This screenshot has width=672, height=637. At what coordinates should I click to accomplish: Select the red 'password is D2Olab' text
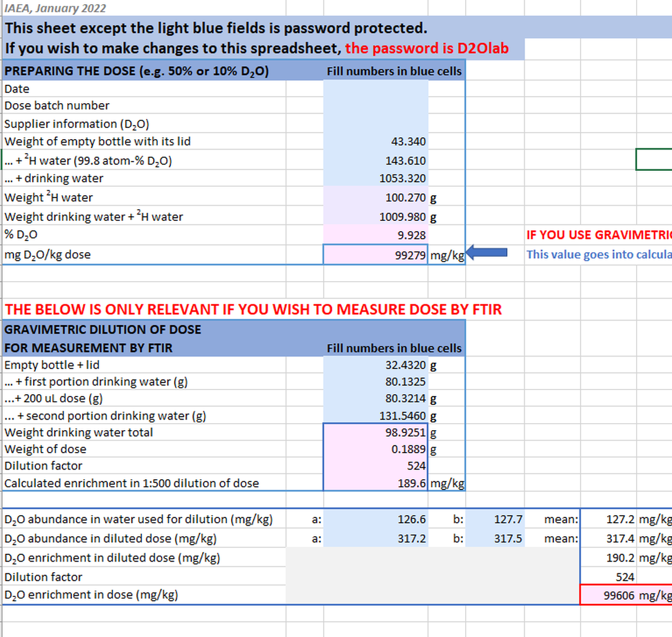[426, 48]
